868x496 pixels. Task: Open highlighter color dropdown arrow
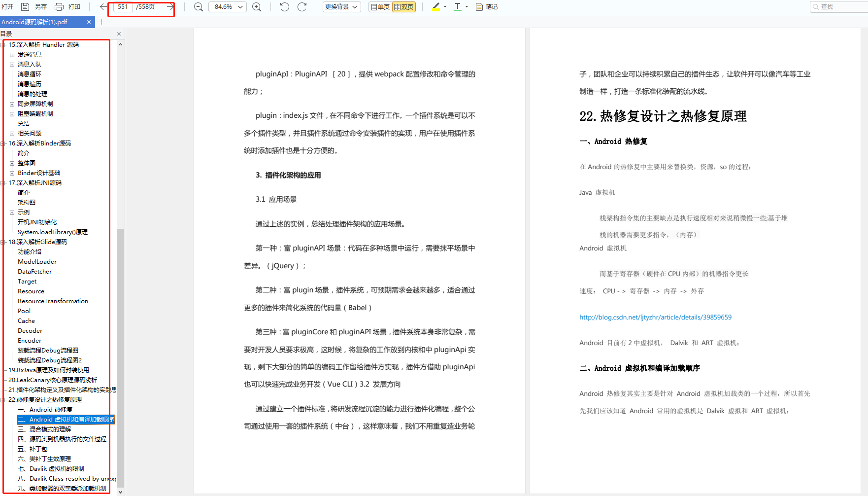click(x=445, y=7)
